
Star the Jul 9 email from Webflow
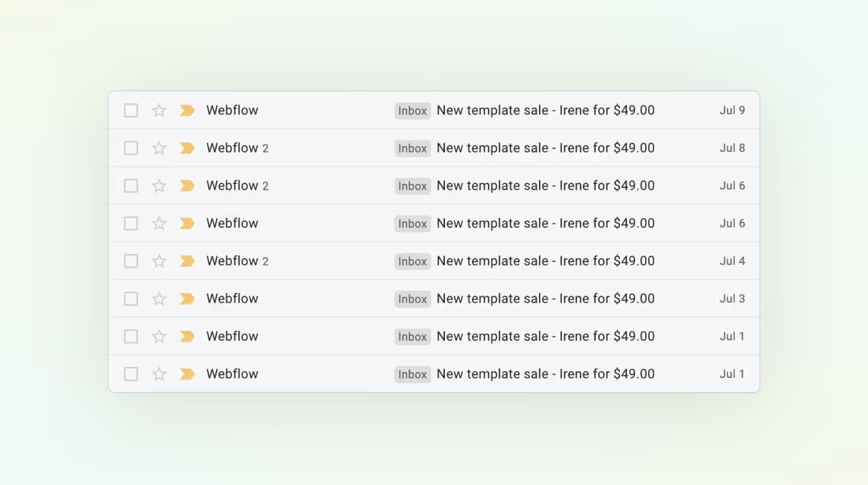158,110
